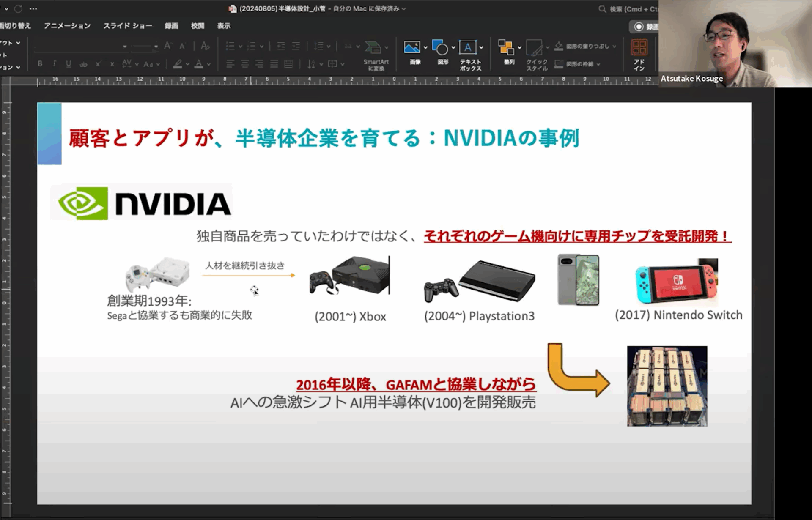Justify text alignment

(274, 64)
